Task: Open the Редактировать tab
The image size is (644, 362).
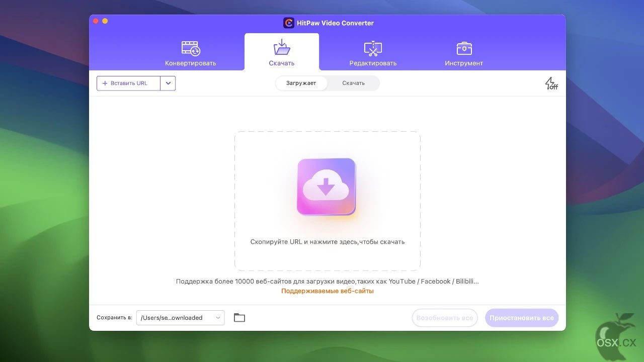Action: point(373,54)
